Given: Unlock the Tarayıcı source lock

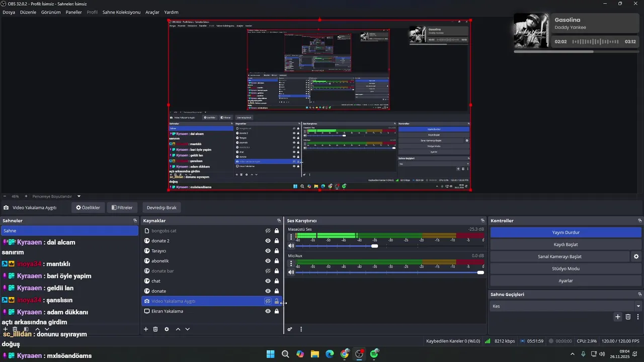Looking at the screenshot, I should point(277,251).
